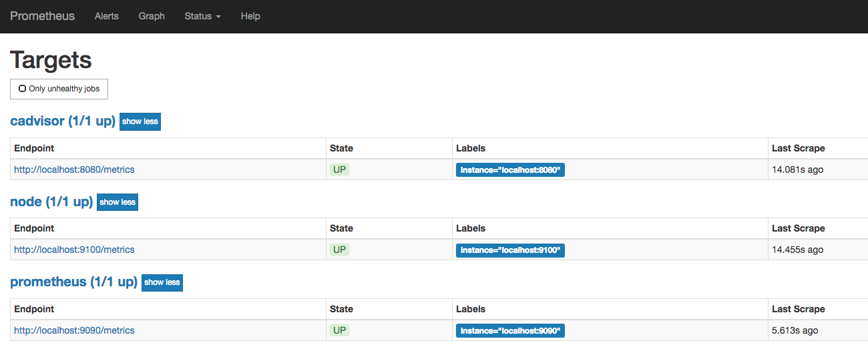The image size is (868, 355).
Task: Collapse node targets with show less
Action: 118,202
